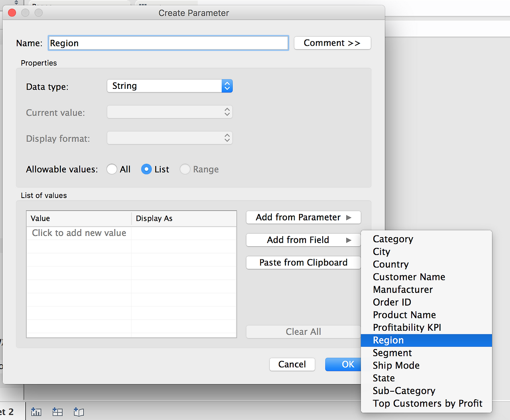Screen dimensions: 510x420
Task: Expand the Add from Parameter submenu
Action: pos(304,217)
